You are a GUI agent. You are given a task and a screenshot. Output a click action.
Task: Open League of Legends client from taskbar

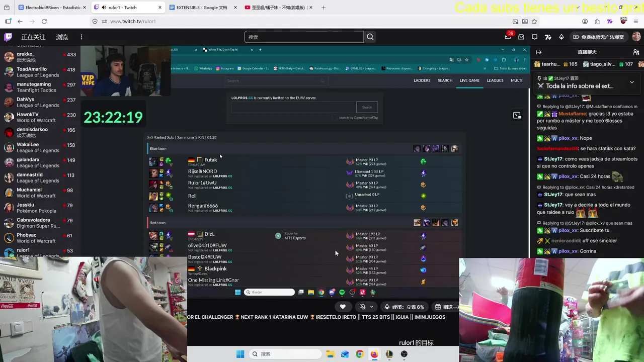coord(389,354)
